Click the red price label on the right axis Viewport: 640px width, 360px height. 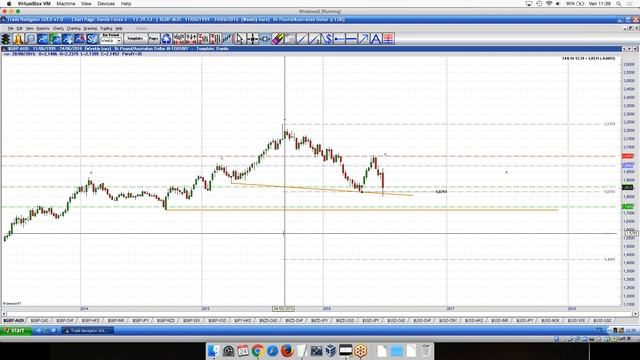point(628,156)
